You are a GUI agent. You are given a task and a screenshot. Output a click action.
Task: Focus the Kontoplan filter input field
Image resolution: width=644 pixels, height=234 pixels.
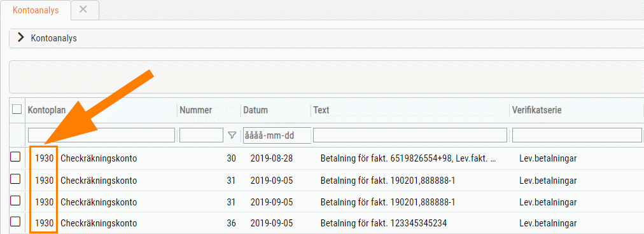101,135
